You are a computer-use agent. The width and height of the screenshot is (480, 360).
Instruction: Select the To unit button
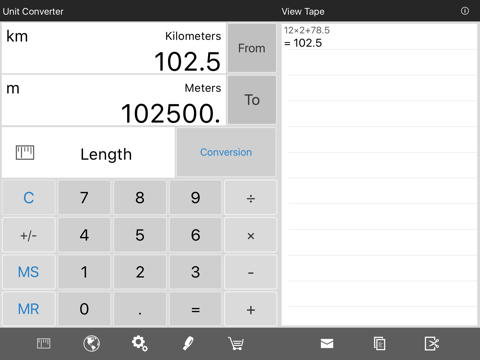(x=252, y=100)
